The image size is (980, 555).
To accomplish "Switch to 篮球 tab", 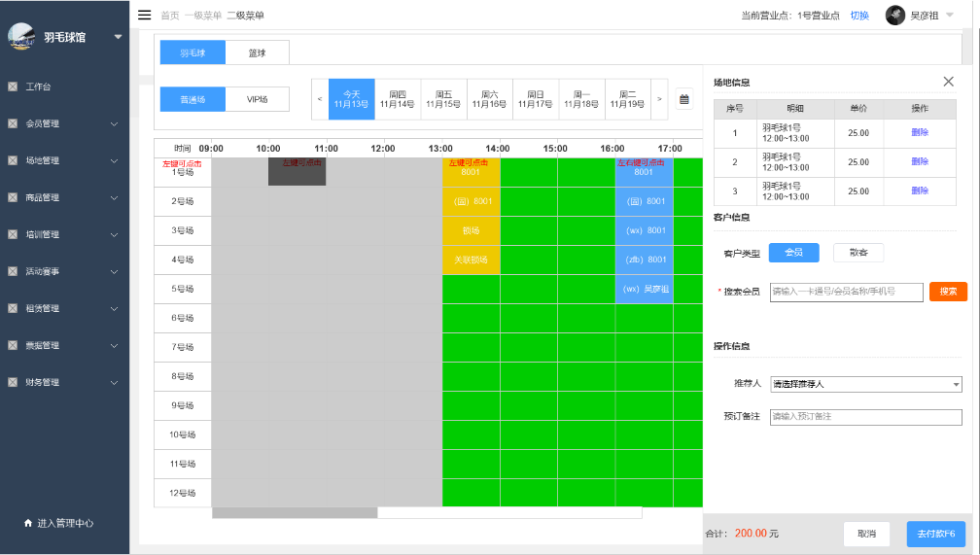I will point(257,52).
